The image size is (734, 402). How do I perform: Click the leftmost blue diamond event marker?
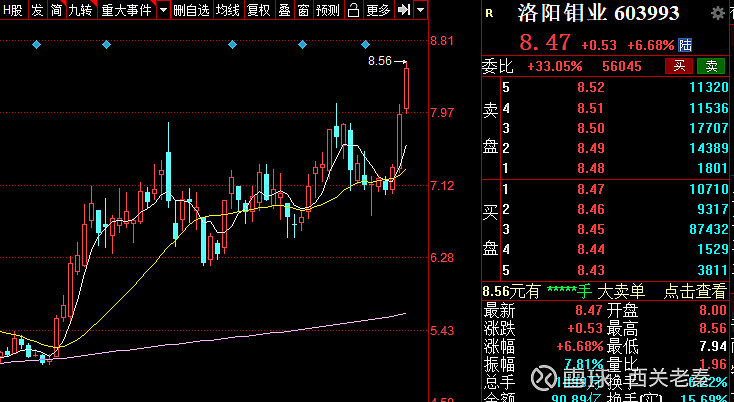(37, 45)
